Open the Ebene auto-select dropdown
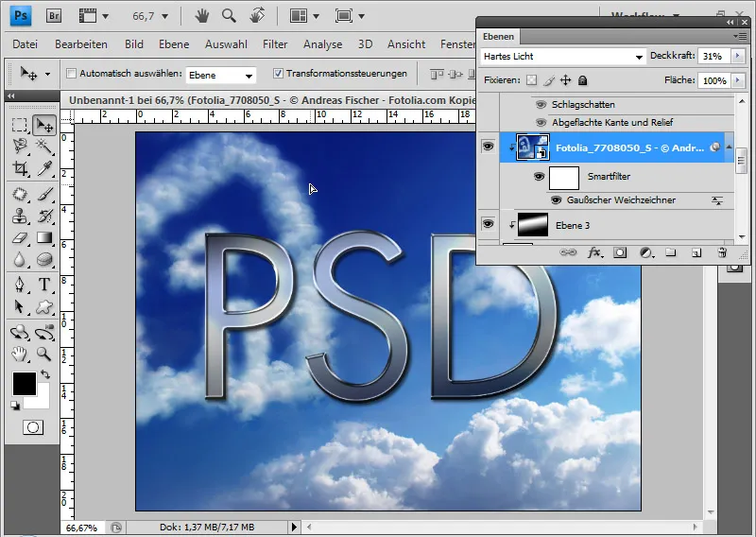This screenshot has width=756, height=537. [221, 75]
